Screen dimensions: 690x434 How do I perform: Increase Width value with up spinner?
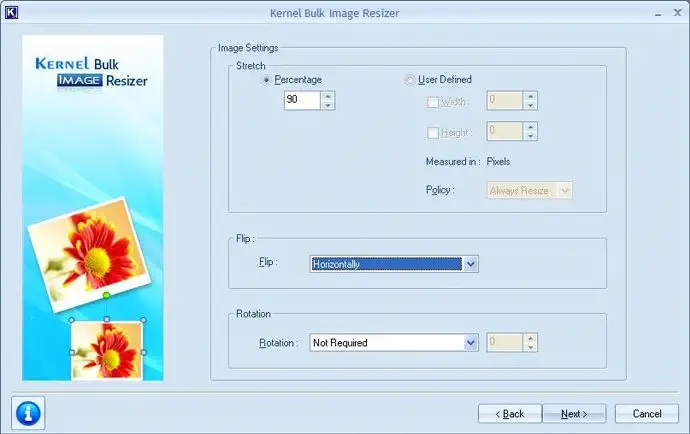[x=530, y=96]
